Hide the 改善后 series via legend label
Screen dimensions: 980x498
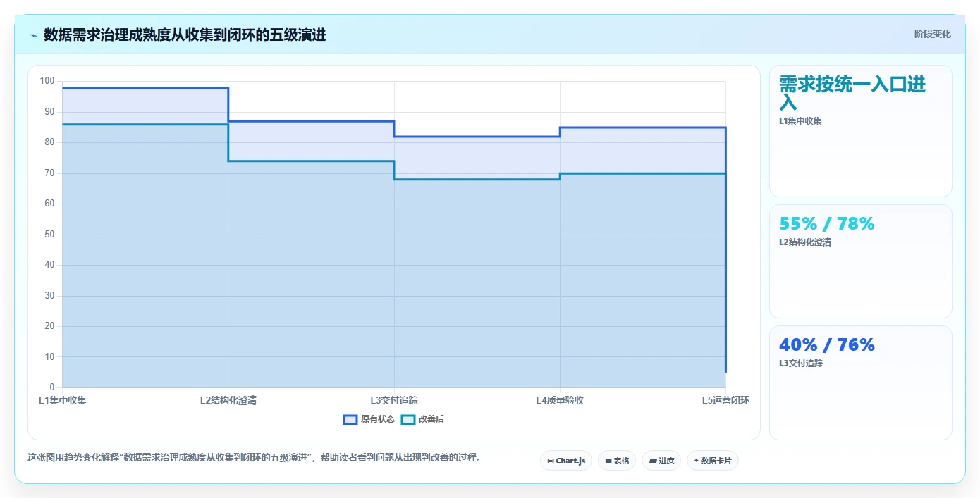point(431,419)
